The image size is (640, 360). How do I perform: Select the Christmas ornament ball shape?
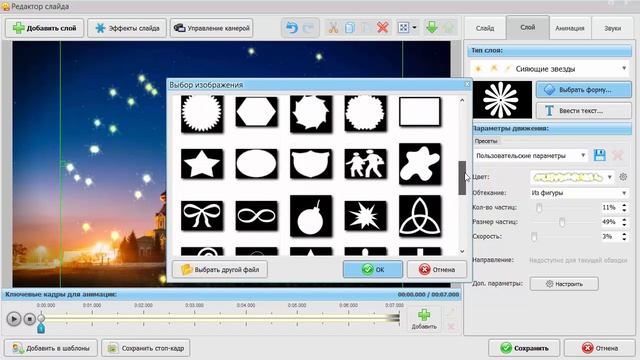tap(311, 216)
